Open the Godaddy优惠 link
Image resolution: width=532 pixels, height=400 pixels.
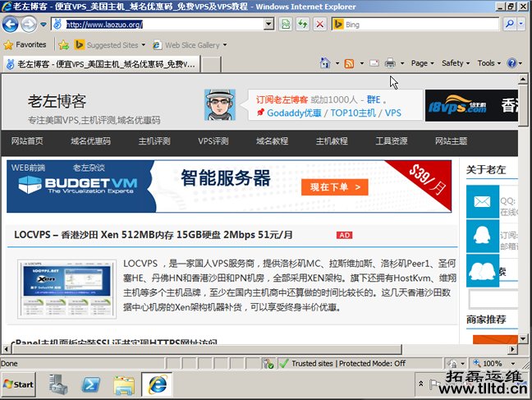pyautogui.click(x=294, y=113)
